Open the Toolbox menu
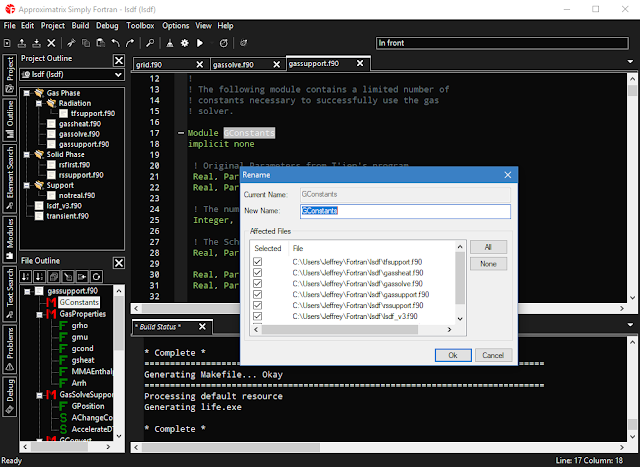 click(140, 26)
